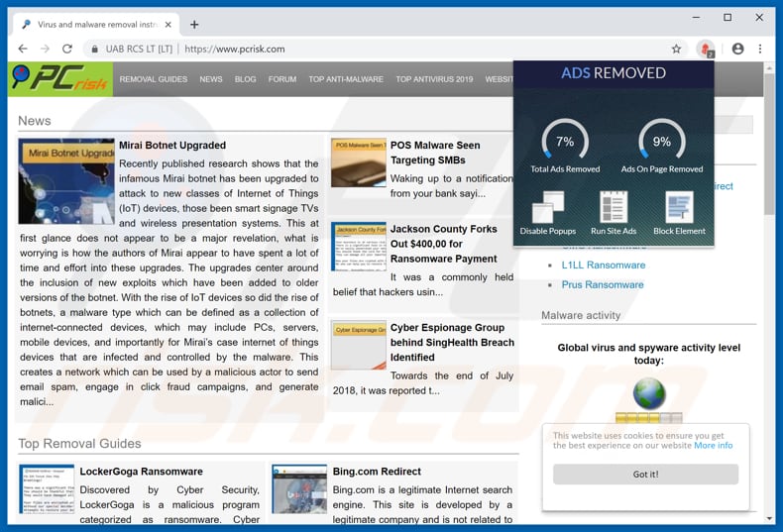Image resolution: width=783 pixels, height=532 pixels.
Task: Click the Mirai Botnet article thumbnail
Action: 66,181
